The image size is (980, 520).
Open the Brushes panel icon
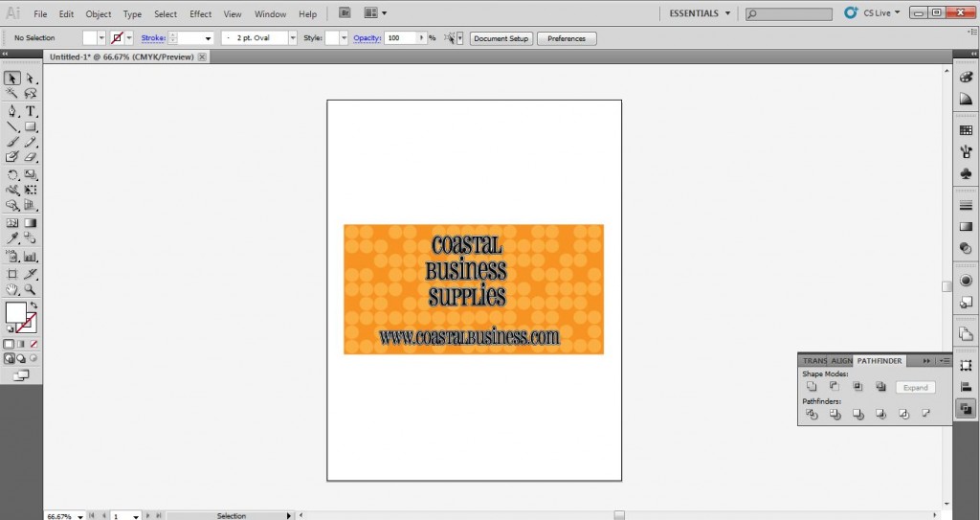point(966,151)
